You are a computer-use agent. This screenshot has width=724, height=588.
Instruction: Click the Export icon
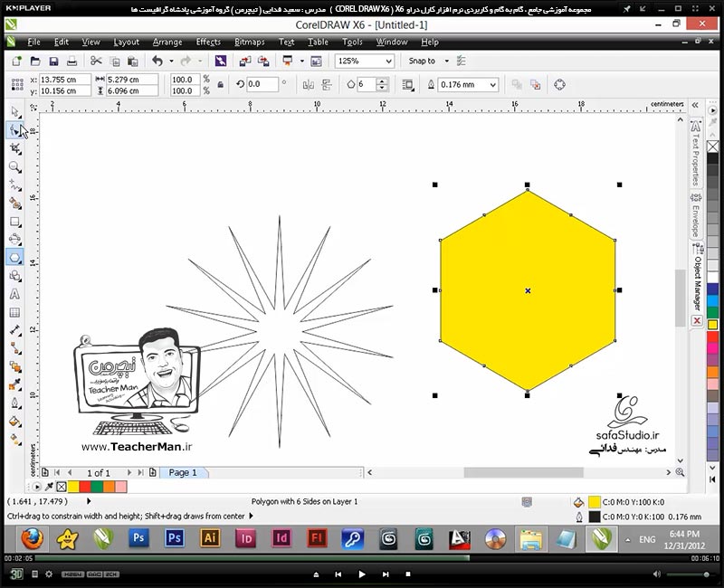(x=263, y=61)
